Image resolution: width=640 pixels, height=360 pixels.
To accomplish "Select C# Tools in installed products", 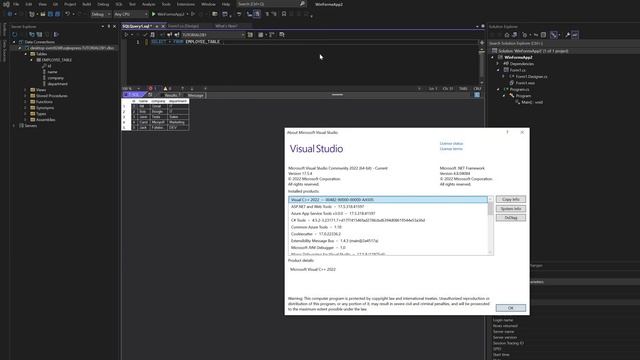I will (388, 220).
